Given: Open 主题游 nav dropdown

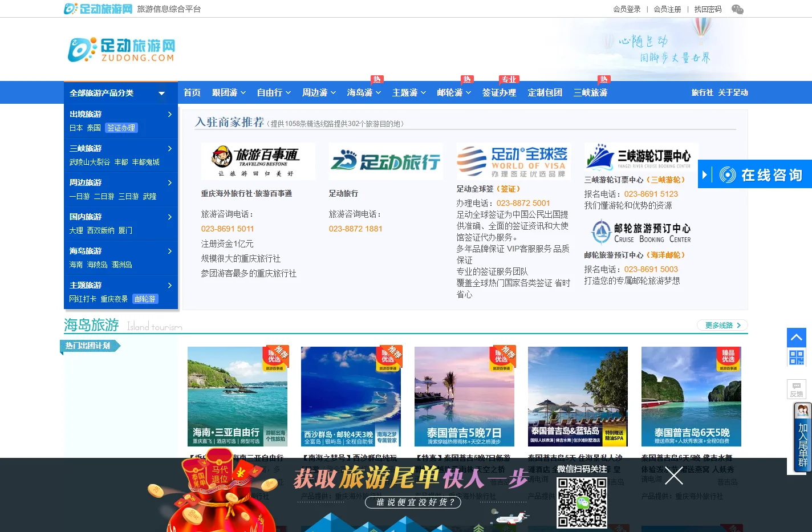Looking at the screenshot, I should [409, 92].
